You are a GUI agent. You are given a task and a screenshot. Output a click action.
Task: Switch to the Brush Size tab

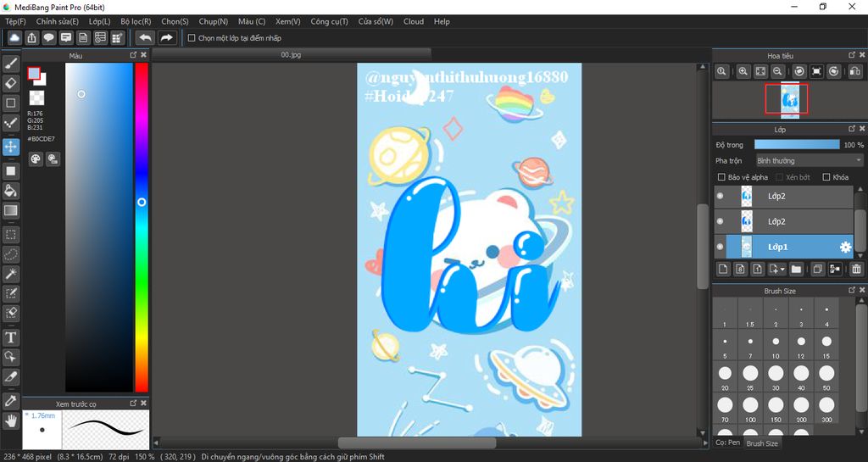point(762,443)
